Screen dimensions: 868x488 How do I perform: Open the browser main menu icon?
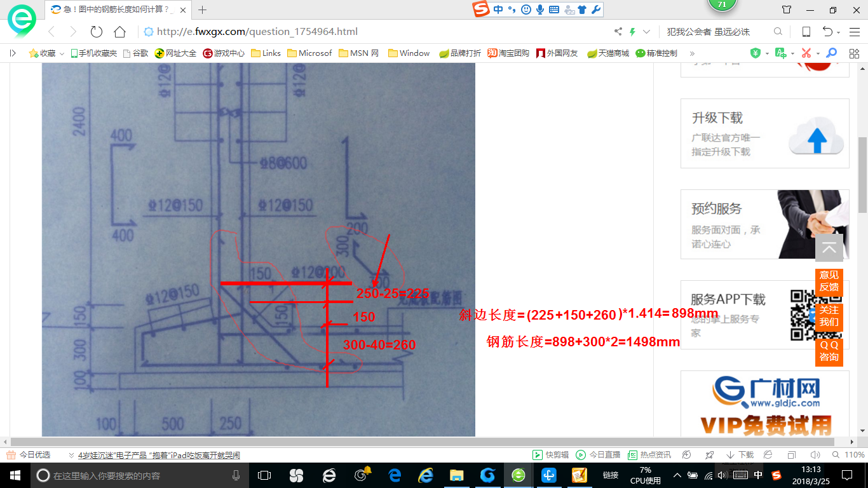pyautogui.click(x=855, y=32)
